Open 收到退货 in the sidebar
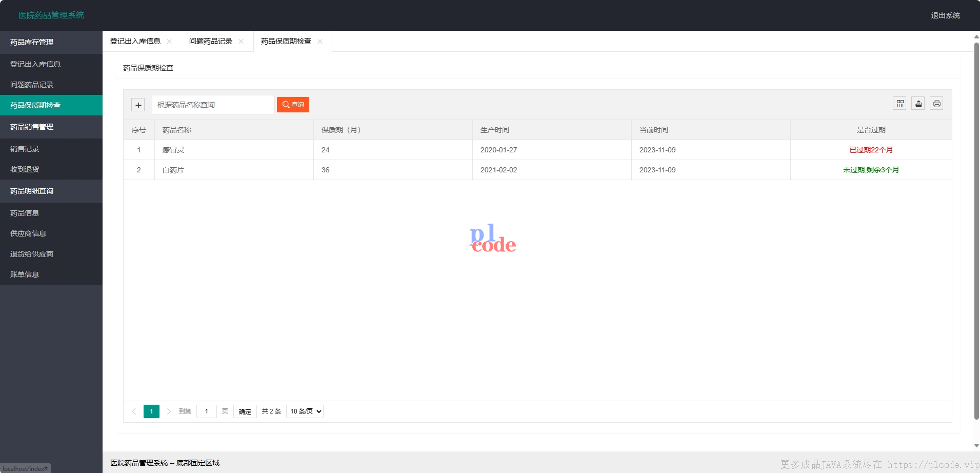Image resolution: width=980 pixels, height=473 pixels. point(51,169)
